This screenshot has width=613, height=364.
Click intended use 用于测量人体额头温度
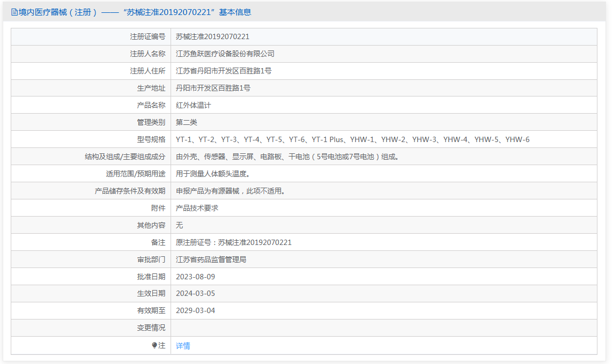(x=213, y=174)
